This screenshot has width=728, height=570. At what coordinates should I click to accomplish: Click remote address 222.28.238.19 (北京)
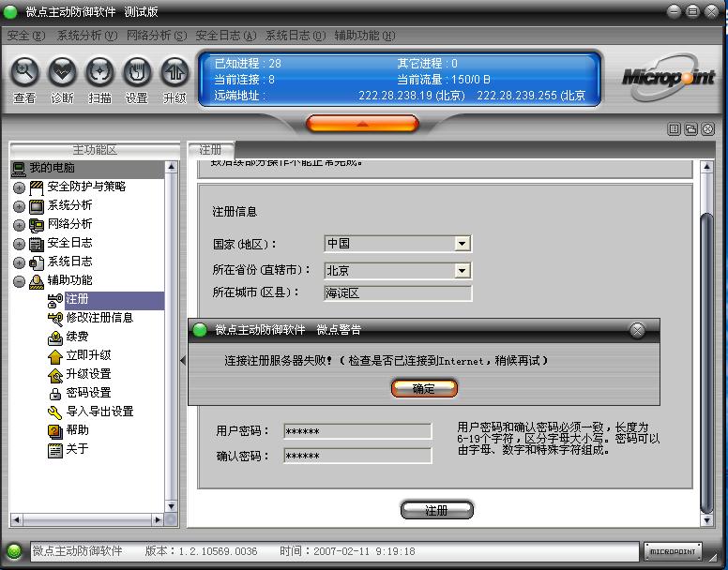[412, 96]
